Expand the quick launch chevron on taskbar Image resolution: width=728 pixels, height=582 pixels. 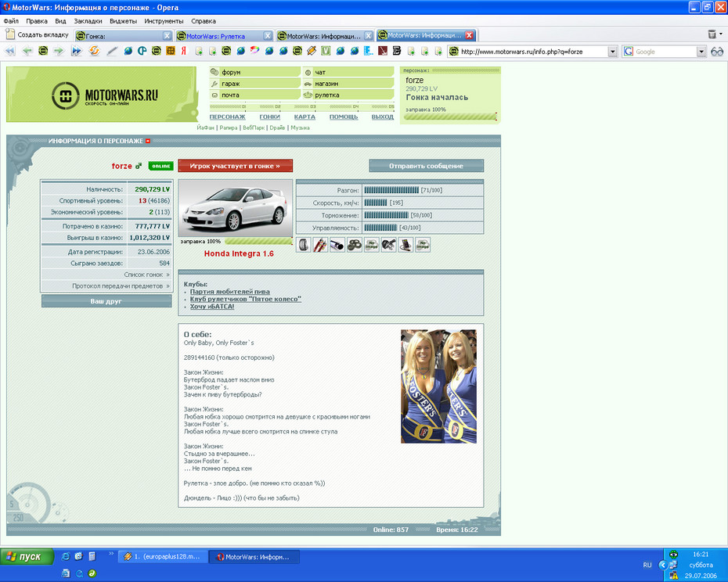point(111,553)
